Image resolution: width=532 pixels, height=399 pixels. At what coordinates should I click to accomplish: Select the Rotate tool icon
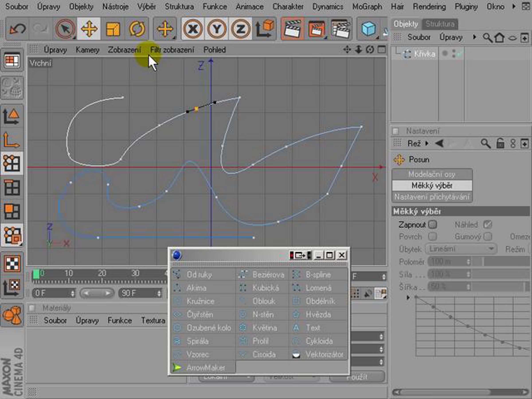(137, 29)
